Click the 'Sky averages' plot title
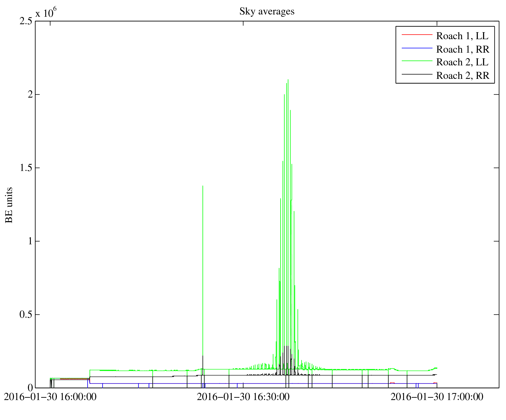506x420 pixels. tap(267, 11)
